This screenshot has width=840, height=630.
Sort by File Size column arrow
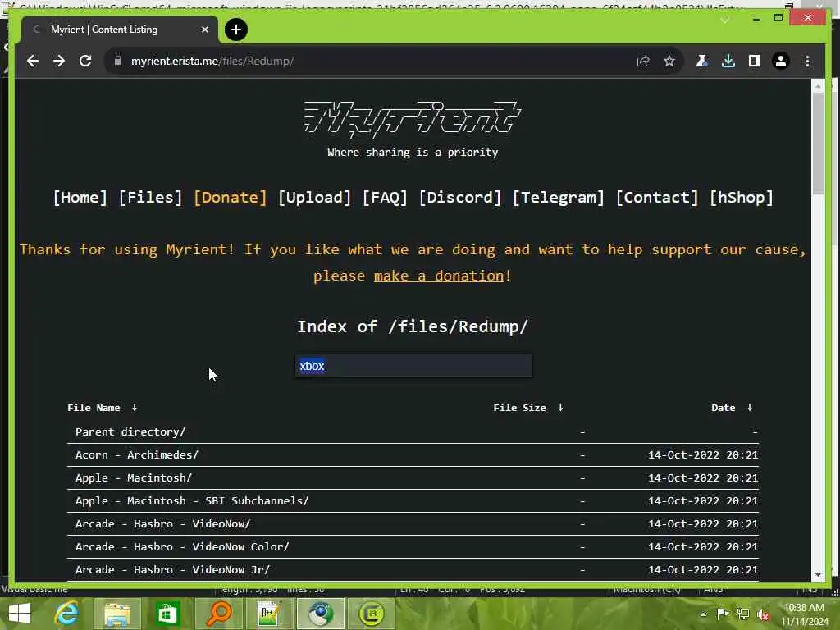coord(560,408)
